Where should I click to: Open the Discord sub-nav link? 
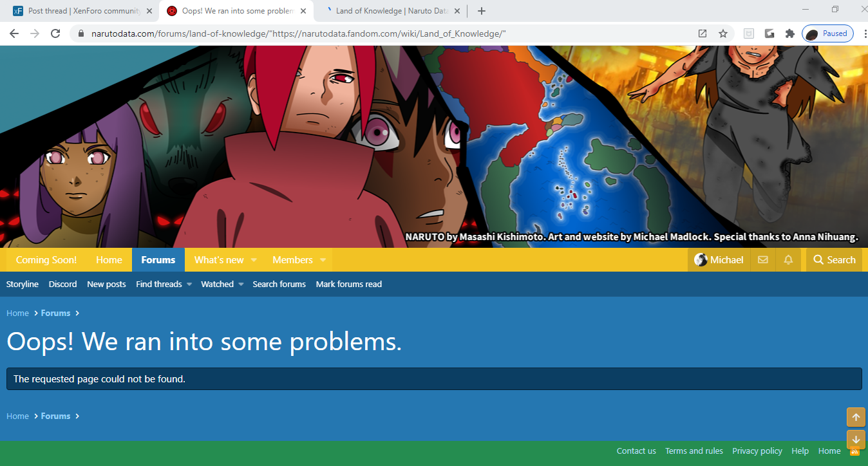[x=63, y=284]
